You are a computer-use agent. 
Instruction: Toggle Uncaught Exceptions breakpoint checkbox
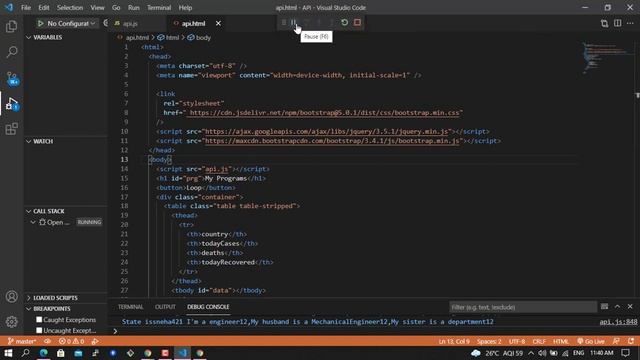pos(39,330)
